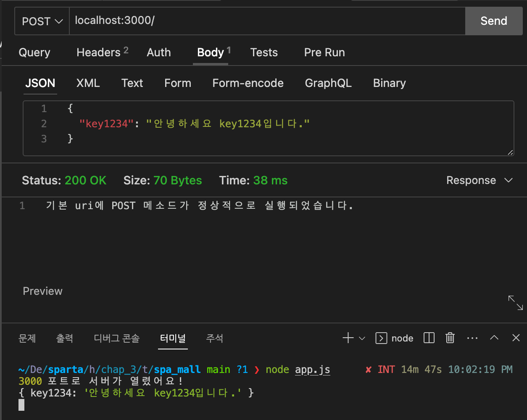Image resolution: width=527 pixels, height=420 pixels.
Task: Open the 주석 panel tab
Action: click(215, 339)
